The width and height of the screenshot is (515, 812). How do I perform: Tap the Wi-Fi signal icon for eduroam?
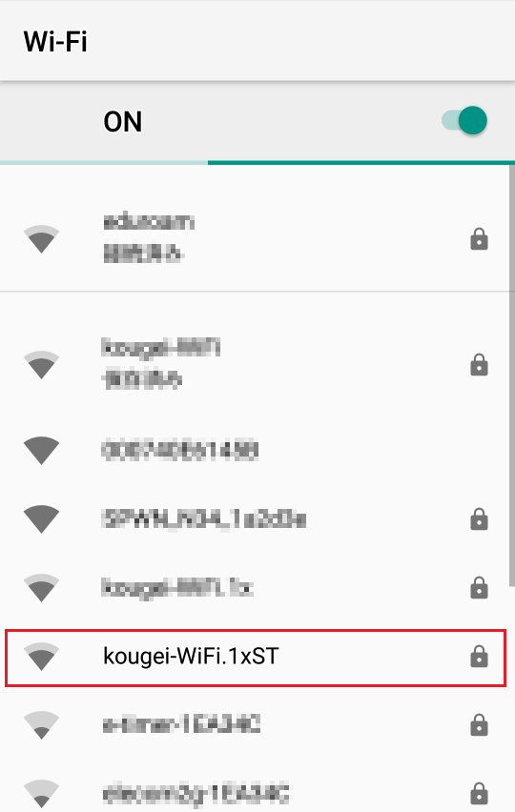click(41, 238)
